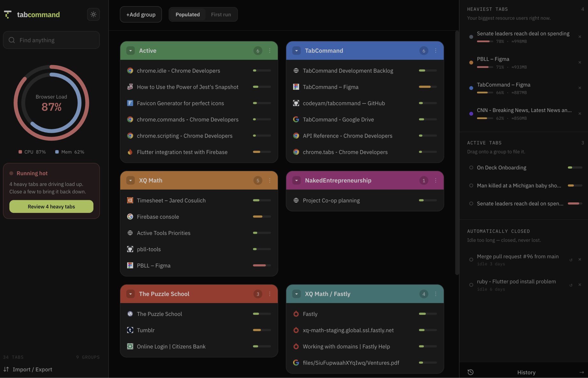Click GitHub favicon for codeyam/tabcommand
588x378 pixels.
point(296,103)
